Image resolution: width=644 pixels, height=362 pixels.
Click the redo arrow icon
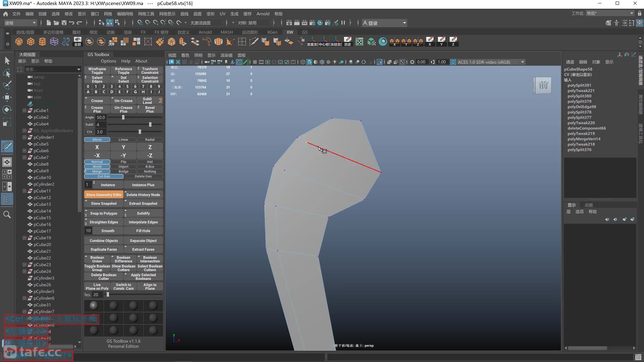[x=79, y=23]
